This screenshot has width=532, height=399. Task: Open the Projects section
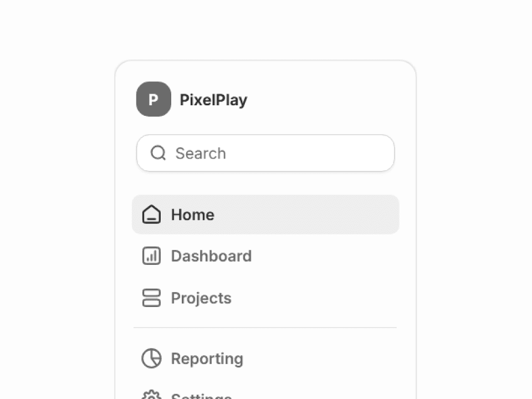[x=201, y=298]
